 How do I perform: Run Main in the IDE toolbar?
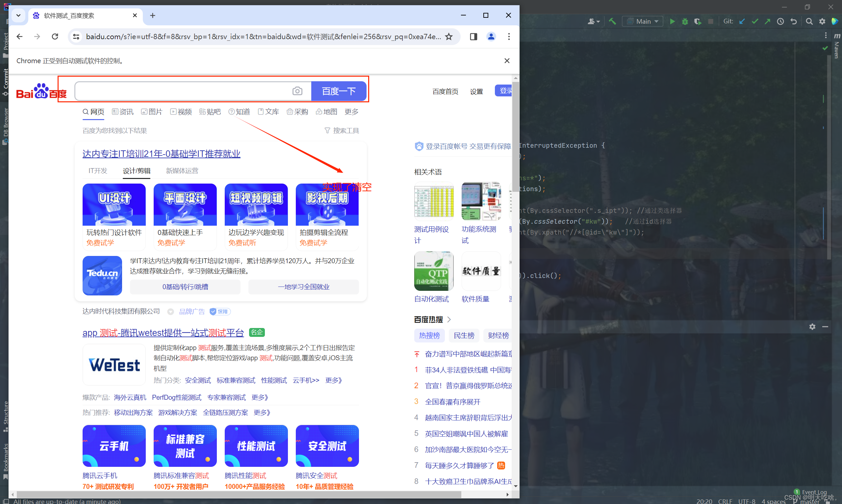(x=672, y=21)
